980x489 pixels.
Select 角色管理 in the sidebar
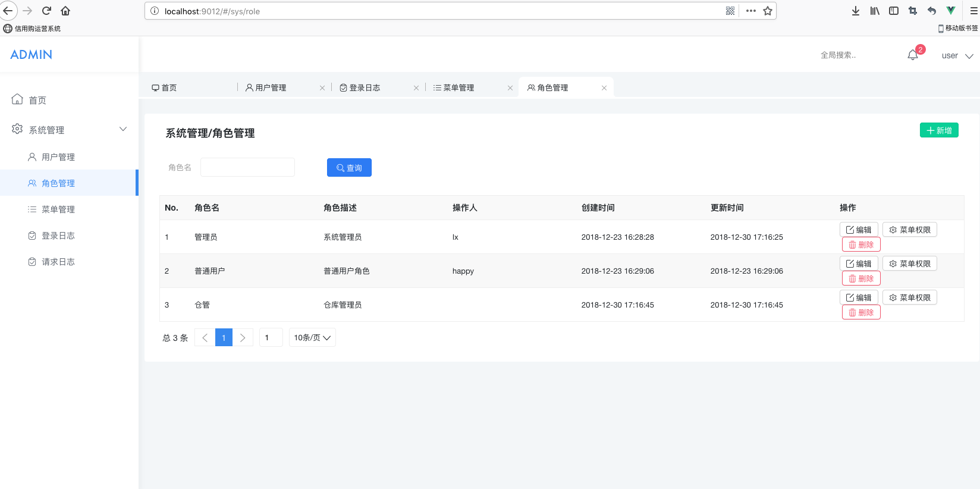[69, 183]
